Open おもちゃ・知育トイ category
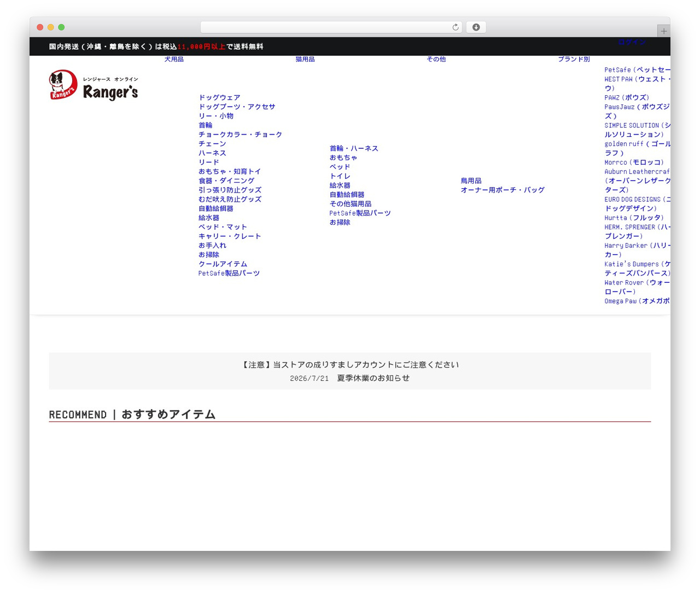 (230, 172)
